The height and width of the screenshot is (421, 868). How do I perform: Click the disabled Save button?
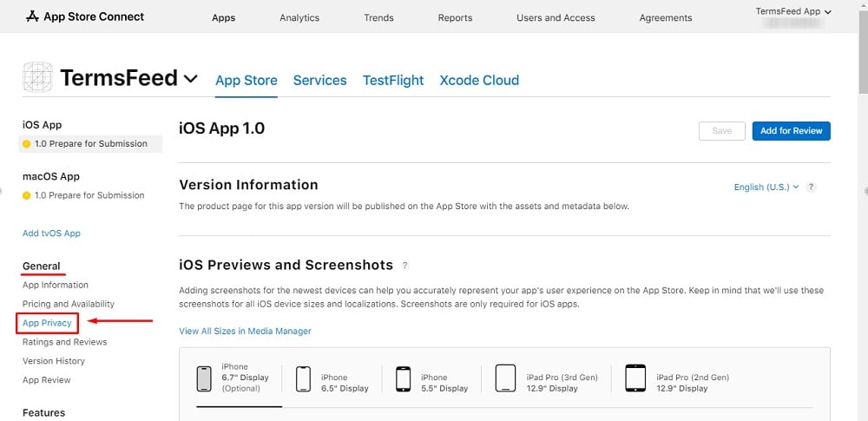pyautogui.click(x=722, y=131)
